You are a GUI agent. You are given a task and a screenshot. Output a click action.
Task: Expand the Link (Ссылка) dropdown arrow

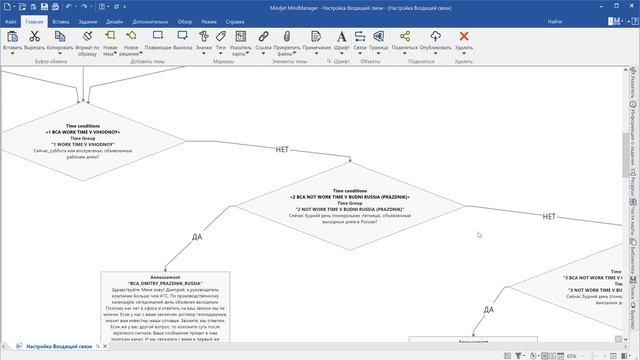263,53
